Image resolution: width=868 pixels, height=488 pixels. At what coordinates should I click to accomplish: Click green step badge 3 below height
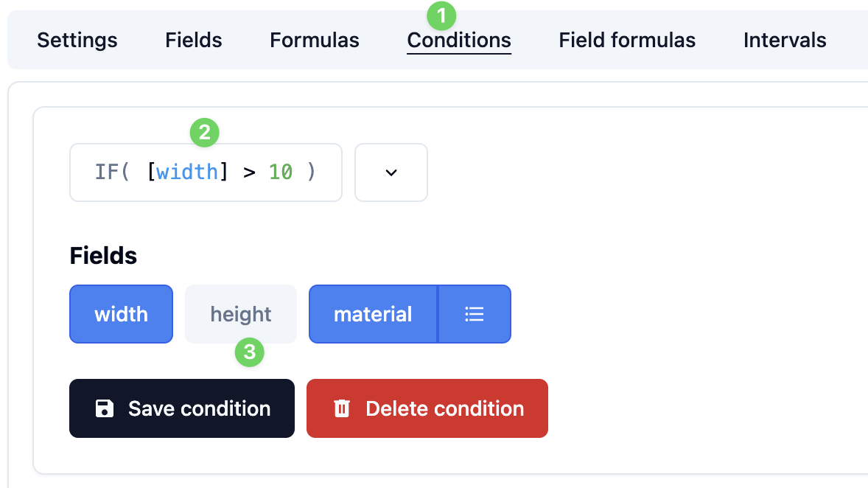click(x=251, y=353)
